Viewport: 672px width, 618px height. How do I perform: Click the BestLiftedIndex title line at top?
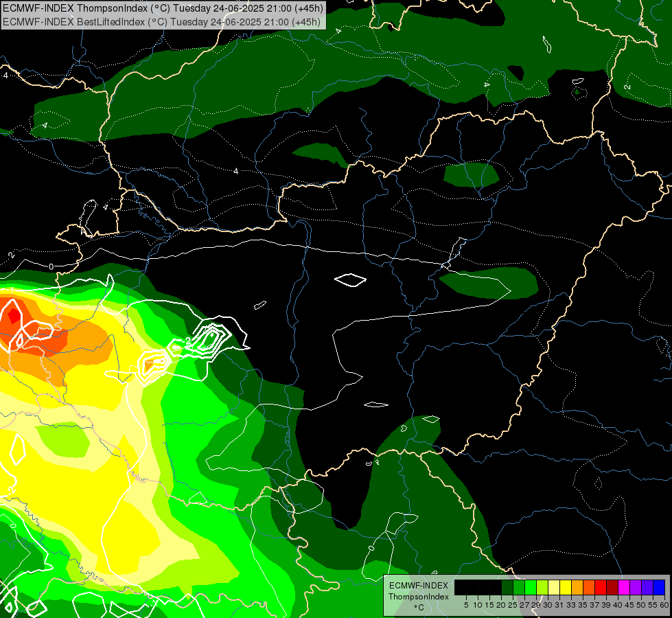[x=161, y=22]
